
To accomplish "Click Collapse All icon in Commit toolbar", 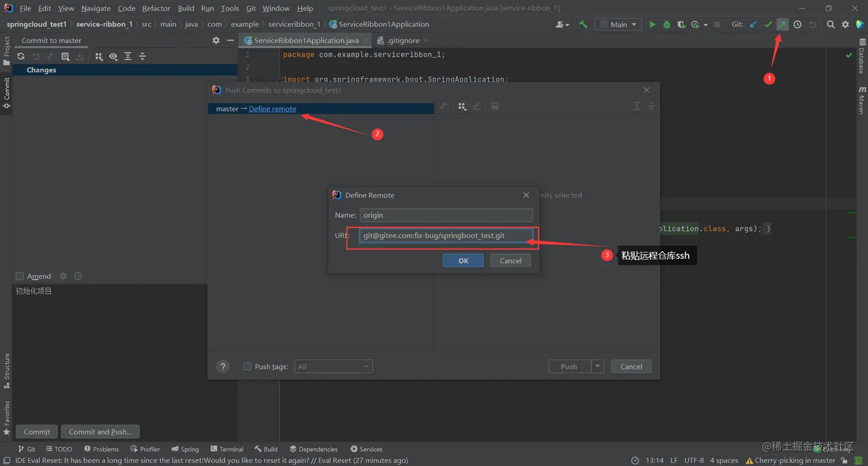I will [x=142, y=56].
